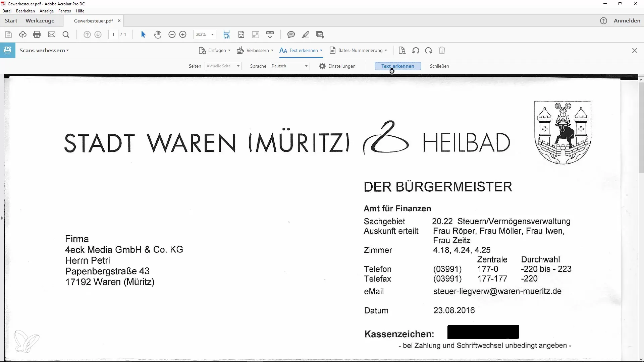Click the Print icon
This screenshot has height=362, width=644.
coord(37,35)
